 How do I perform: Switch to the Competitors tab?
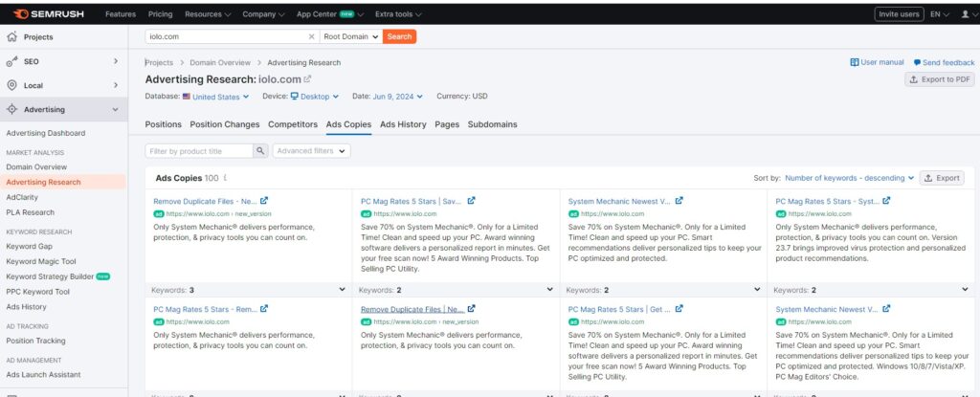tap(293, 124)
